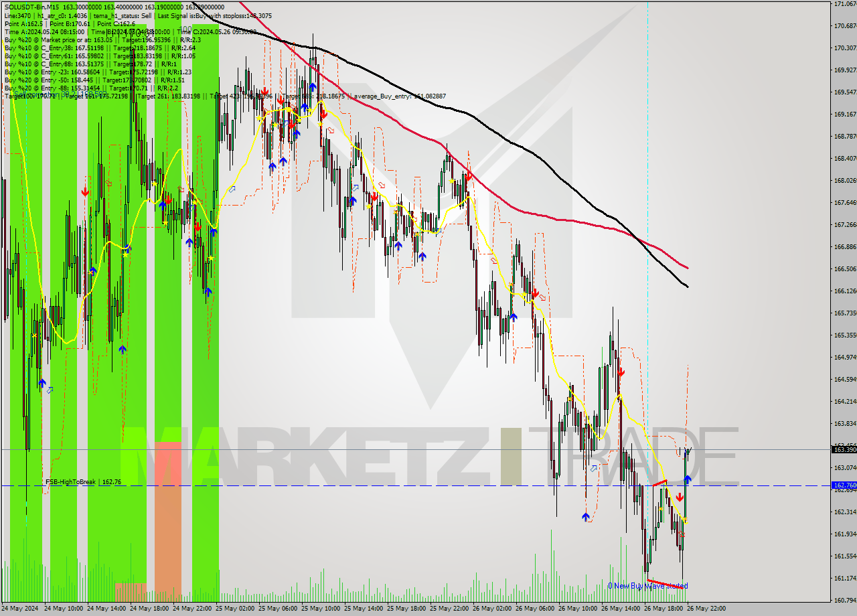Click the 166.886 price axis value
Image resolution: width=857 pixels, height=616 pixels.
point(846,247)
